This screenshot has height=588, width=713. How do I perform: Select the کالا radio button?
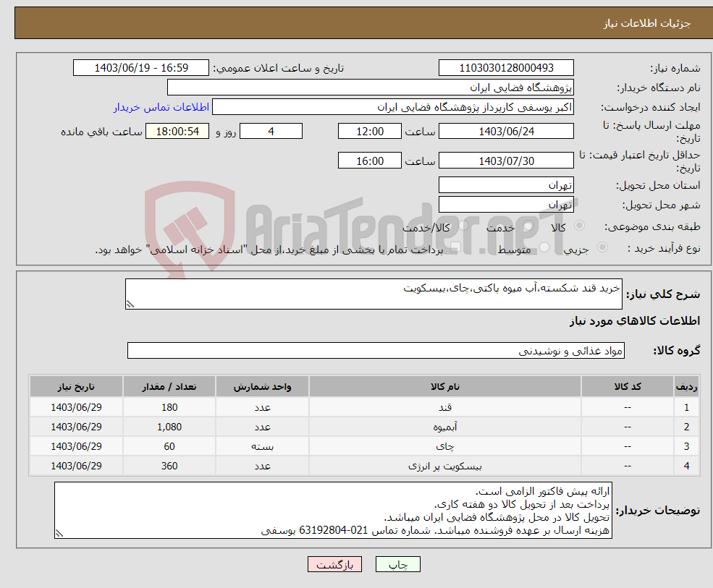tap(579, 226)
